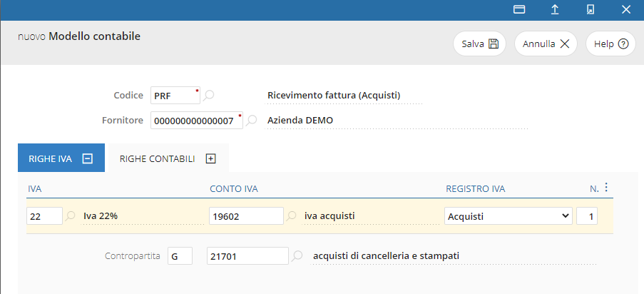Image resolution: width=644 pixels, height=294 pixels.
Task: Open Help
Action: (610, 44)
